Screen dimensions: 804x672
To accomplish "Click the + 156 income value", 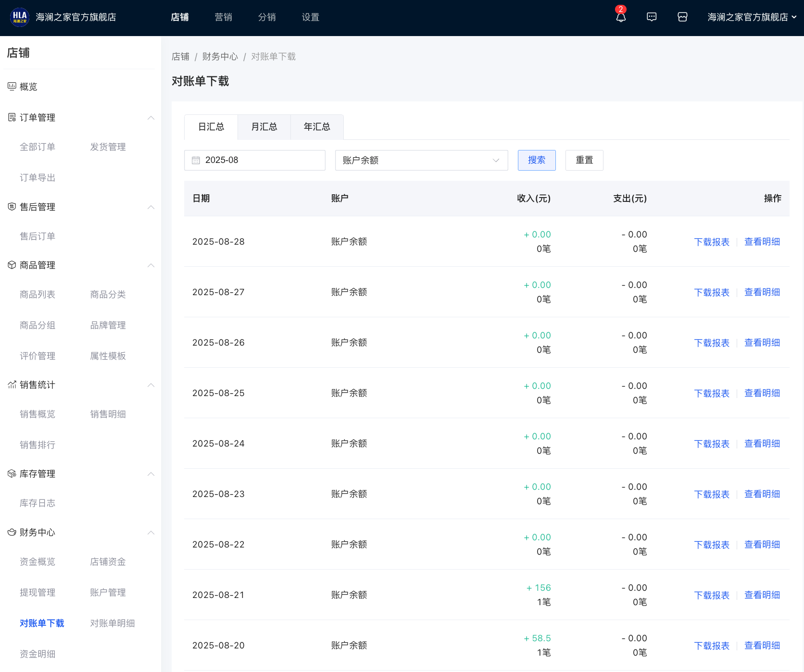I will 539,588.
